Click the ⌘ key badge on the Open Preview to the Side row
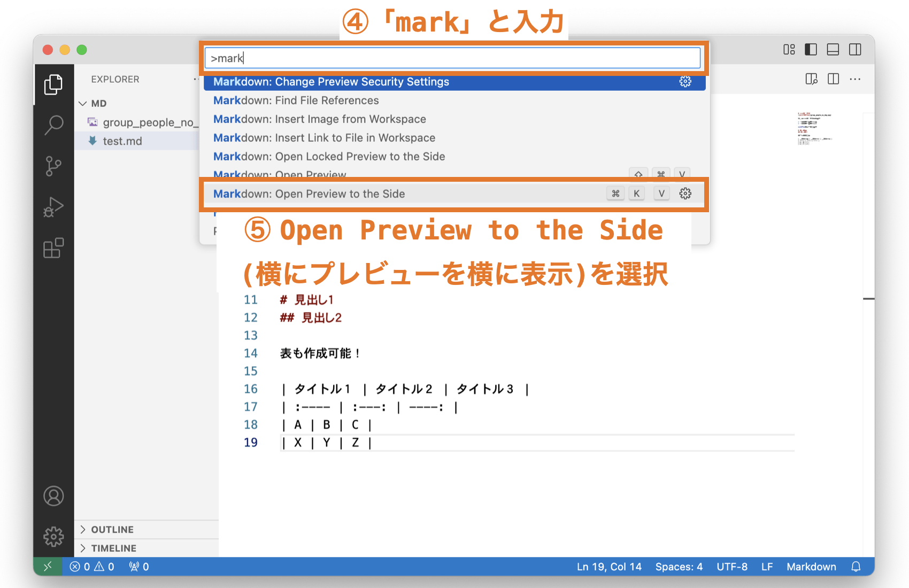 (615, 194)
